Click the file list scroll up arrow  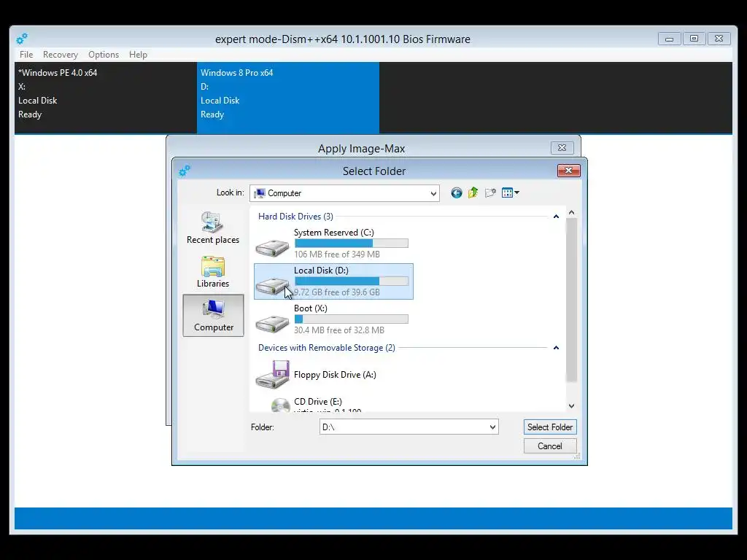coord(572,212)
